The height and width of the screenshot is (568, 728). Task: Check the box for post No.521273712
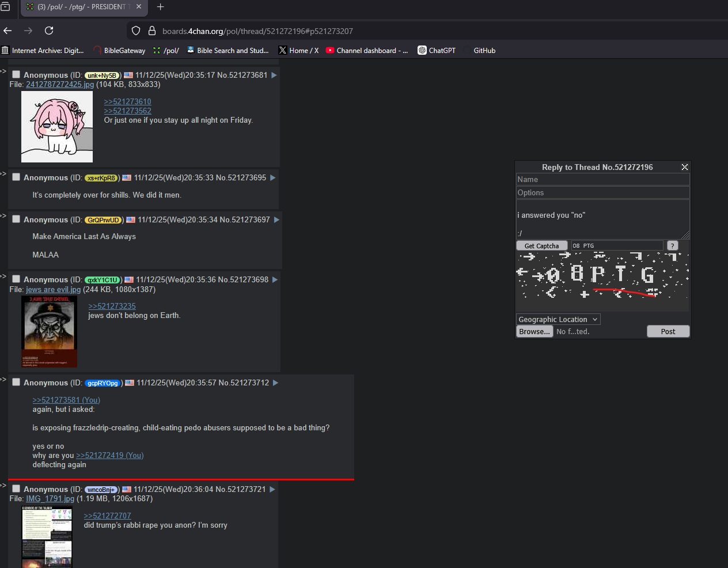click(16, 382)
